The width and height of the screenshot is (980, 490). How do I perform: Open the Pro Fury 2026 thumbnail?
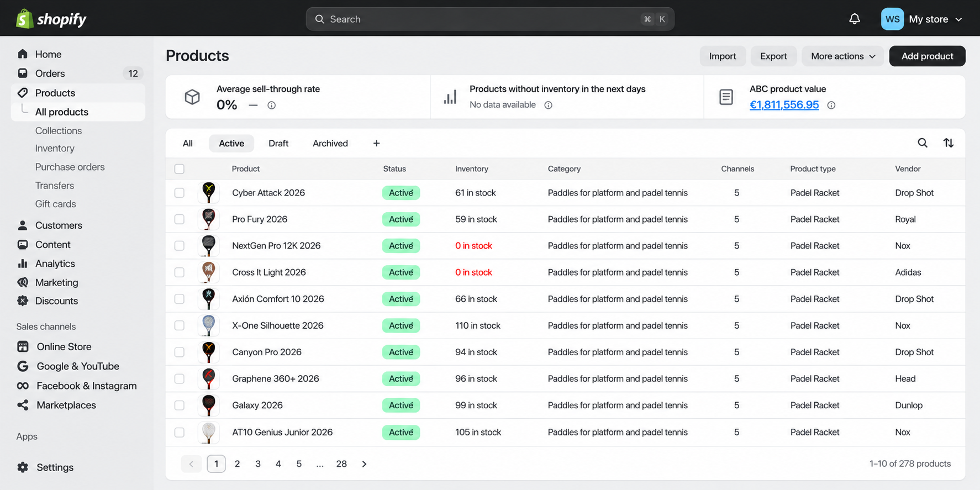coord(209,219)
